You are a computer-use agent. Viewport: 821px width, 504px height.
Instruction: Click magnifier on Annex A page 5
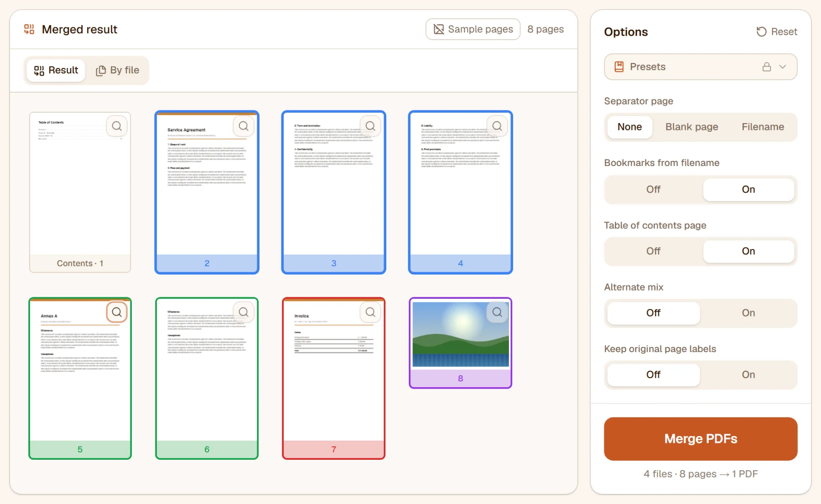tap(117, 312)
